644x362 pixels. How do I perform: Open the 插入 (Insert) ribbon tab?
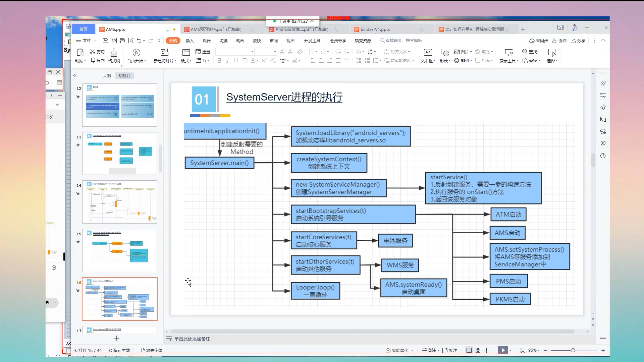click(x=190, y=41)
